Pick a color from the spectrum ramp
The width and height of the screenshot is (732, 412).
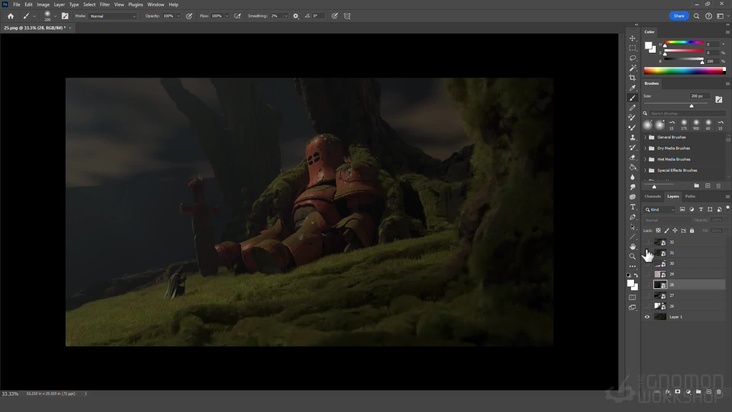684,71
